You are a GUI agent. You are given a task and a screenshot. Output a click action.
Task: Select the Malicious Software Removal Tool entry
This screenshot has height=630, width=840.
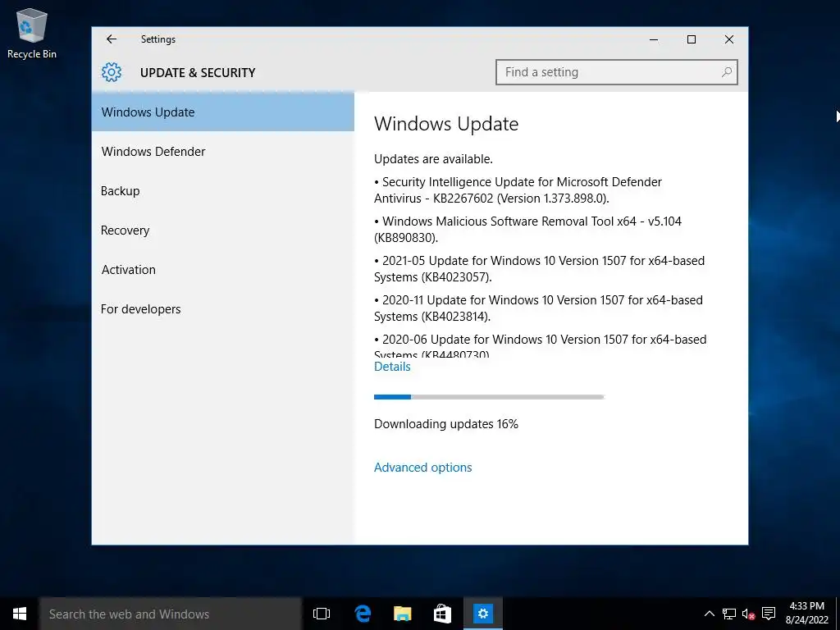[x=527, y=230]
